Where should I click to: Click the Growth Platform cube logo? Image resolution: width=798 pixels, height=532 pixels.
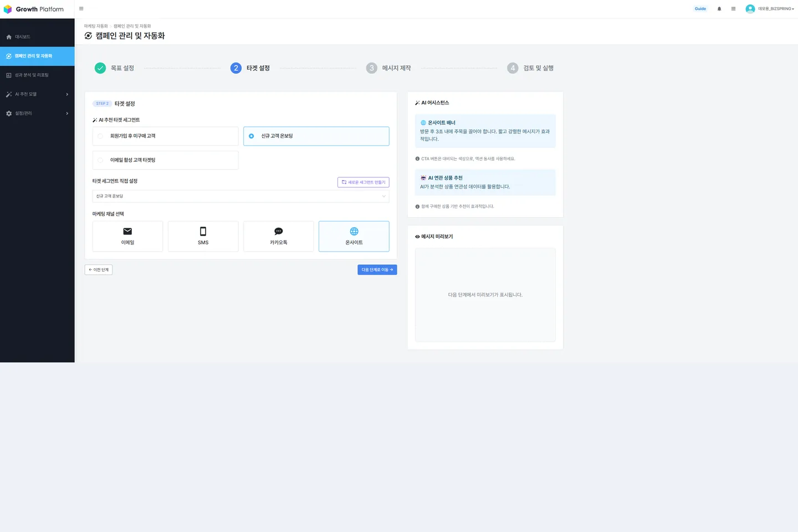8,9
